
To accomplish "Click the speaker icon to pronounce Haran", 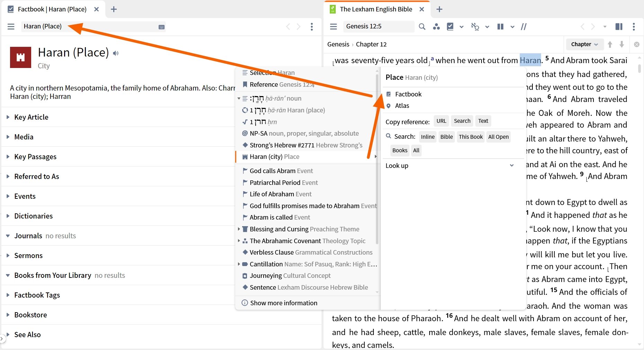I will [116, 53].
